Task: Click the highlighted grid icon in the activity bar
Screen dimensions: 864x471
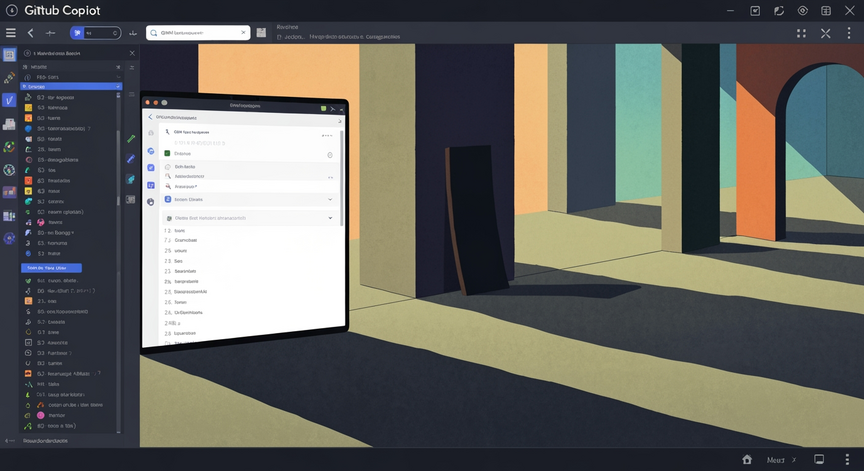Action: (9, 55)
